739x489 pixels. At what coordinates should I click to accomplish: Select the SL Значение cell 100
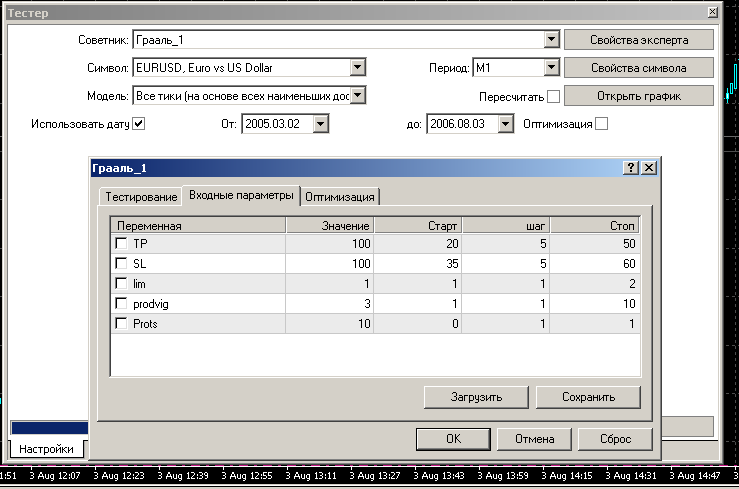(x=329, y=263)
